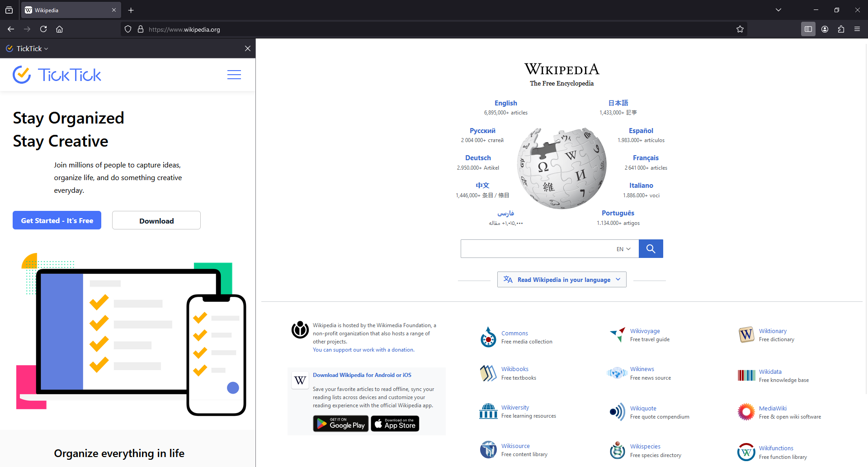
Task: Open Download Wikipedia for Android or iOS
Action: [362, 375]
